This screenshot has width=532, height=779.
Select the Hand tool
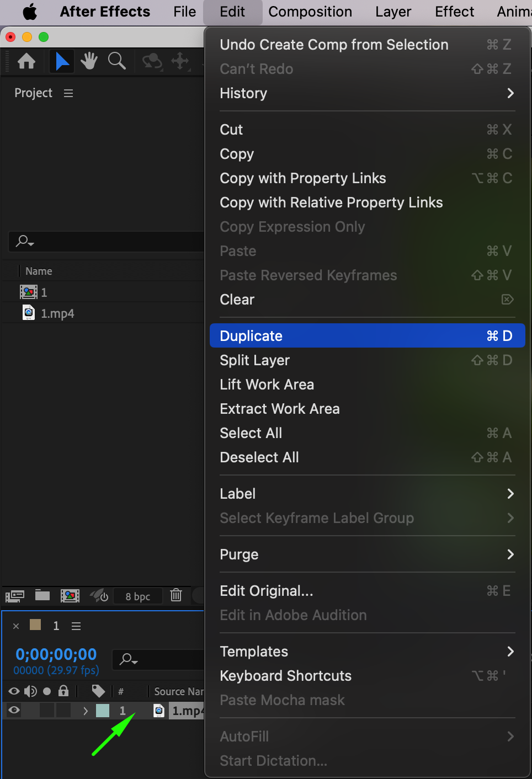[89, 61]
